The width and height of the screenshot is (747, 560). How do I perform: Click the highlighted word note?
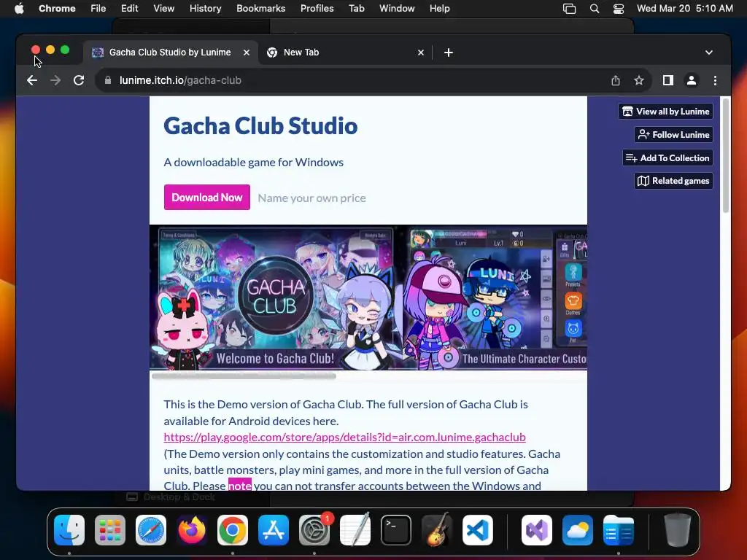coord(239,486)
